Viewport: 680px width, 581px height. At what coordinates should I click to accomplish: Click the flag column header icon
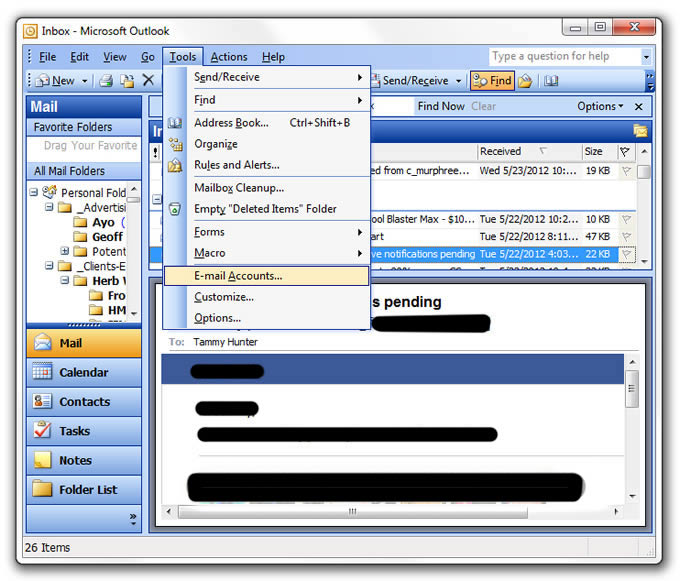625,152
